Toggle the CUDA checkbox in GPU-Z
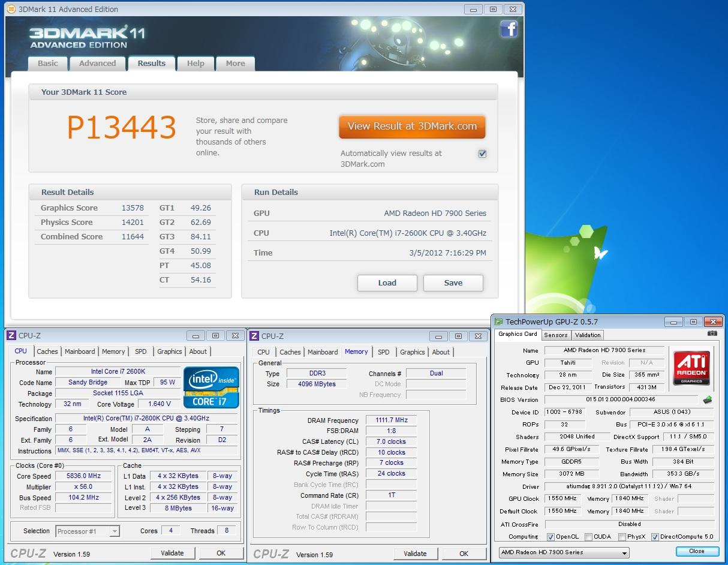The width and height of the screenshot is (728, 565). coord(589,537)
